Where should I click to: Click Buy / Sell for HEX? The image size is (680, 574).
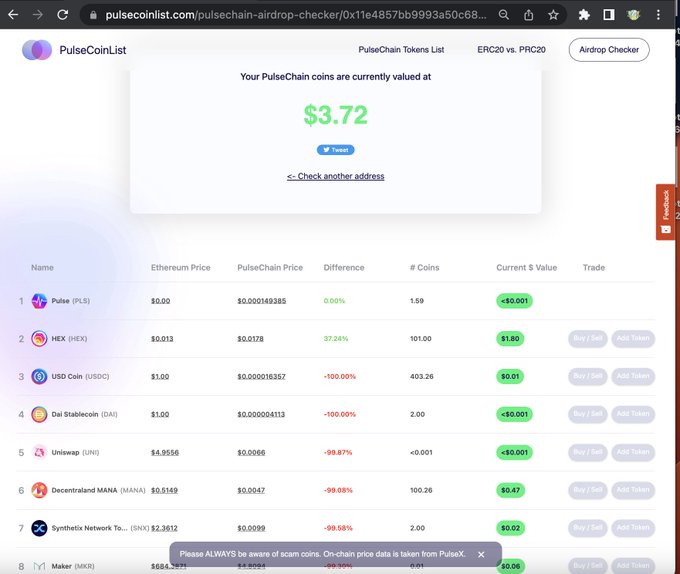click(588, 339)
